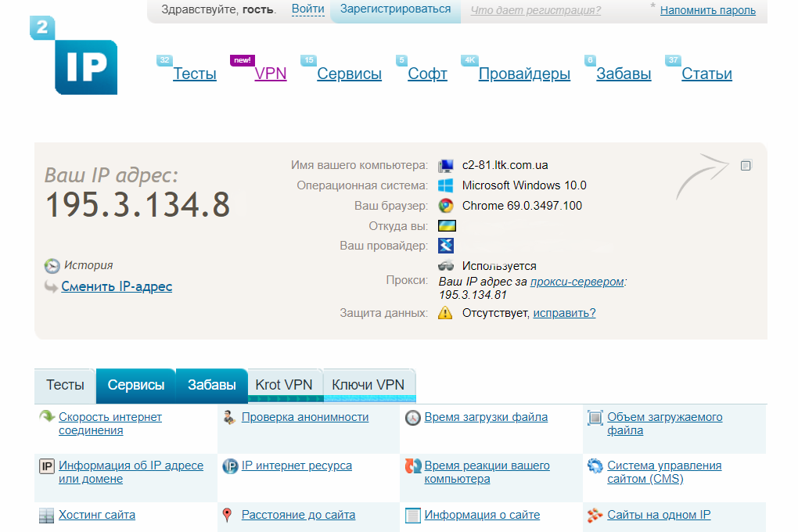Click the displayed IP address 195.3.134.8

138,205
